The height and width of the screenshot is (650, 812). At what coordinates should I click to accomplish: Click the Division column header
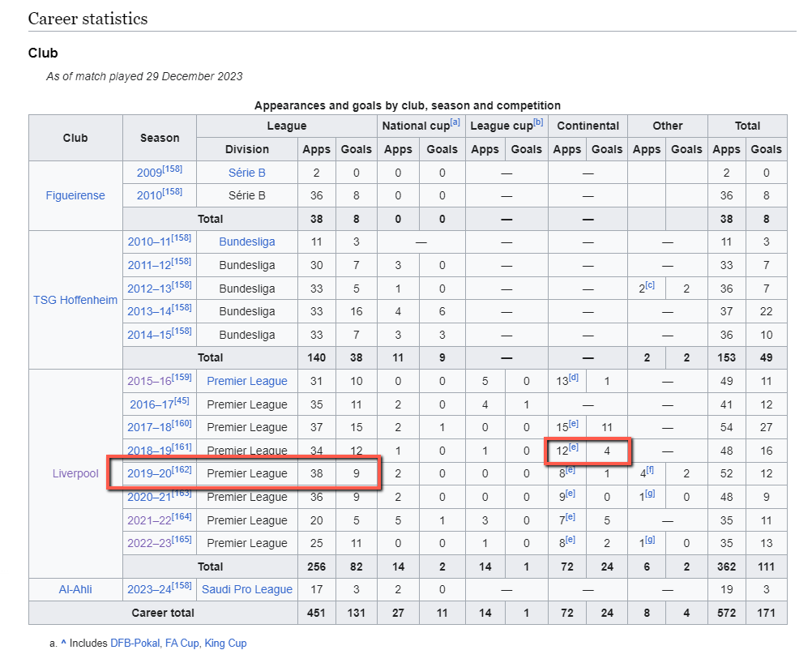pyautogui.click(x=247, y=149)
